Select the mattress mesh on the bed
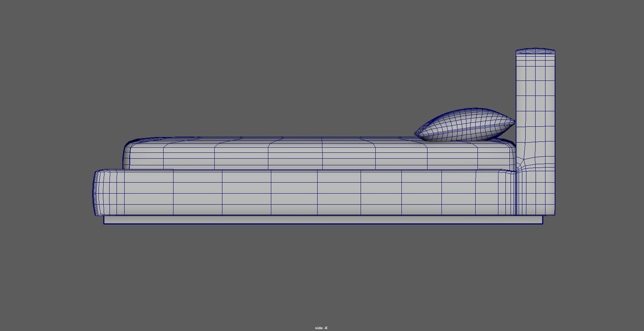Image resolution: width=644 pixels, height=331 pixels. 320,154
